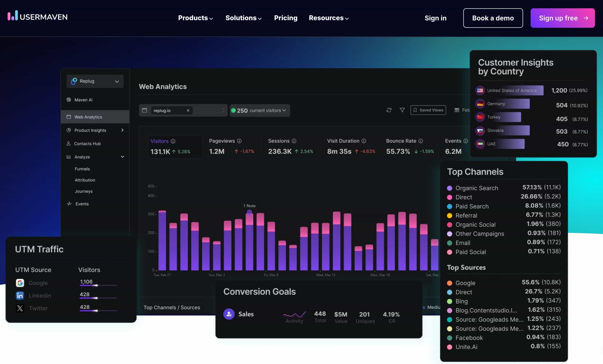Click the refresh icon in analytics toolbar

click(x=389, y=110)
